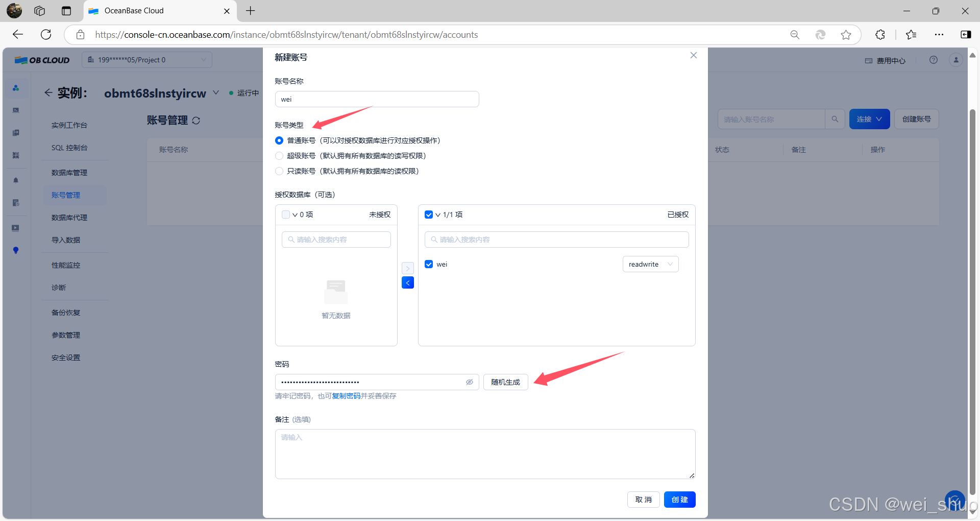Select 只读账号 account type radio button

[x=279, y=171]
